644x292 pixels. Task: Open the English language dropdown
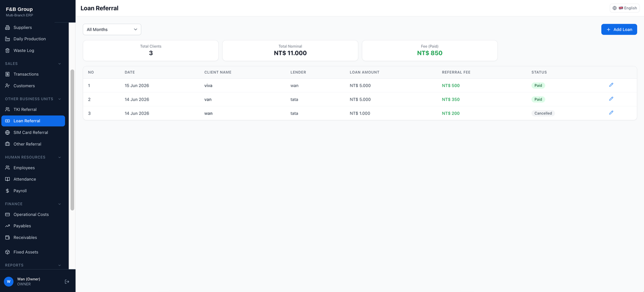[x=625, y=8]
